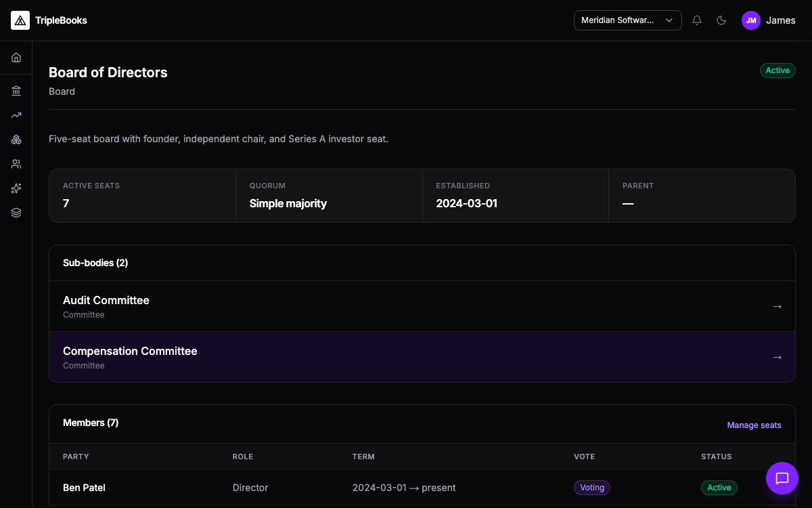The width and height of the screenshot is (812, 508).
Task: Open the JM user avatar
Action: [751, 20]
